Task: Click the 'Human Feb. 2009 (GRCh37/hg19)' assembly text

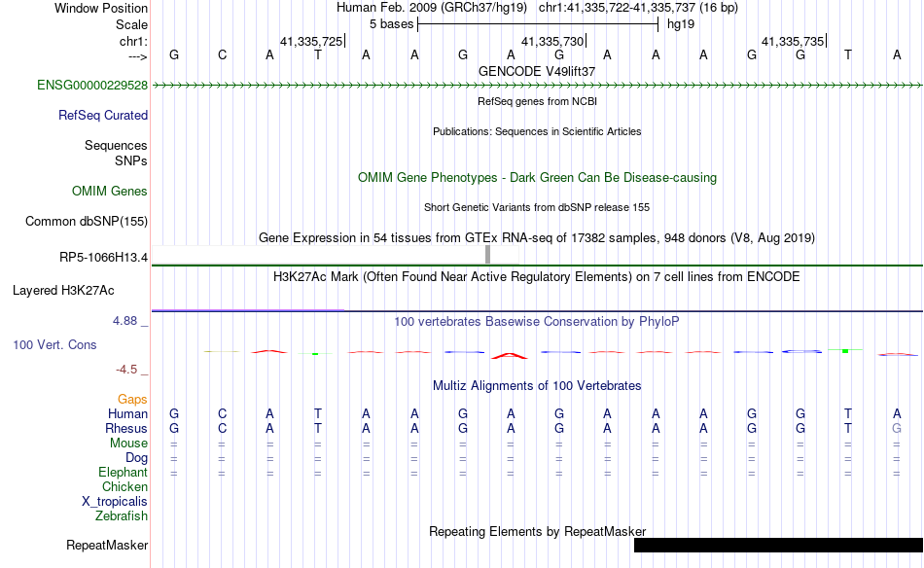Action: pos(432,8)
